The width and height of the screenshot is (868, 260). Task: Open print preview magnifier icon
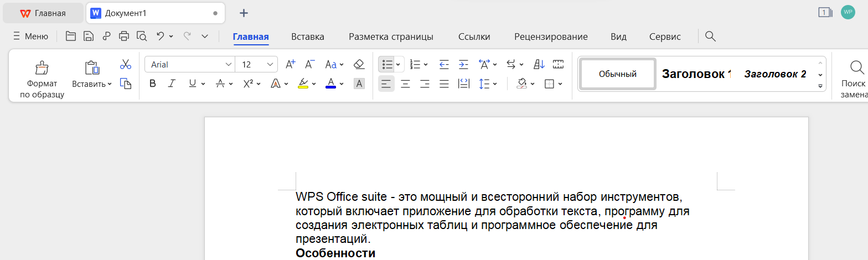click(142, 37)
